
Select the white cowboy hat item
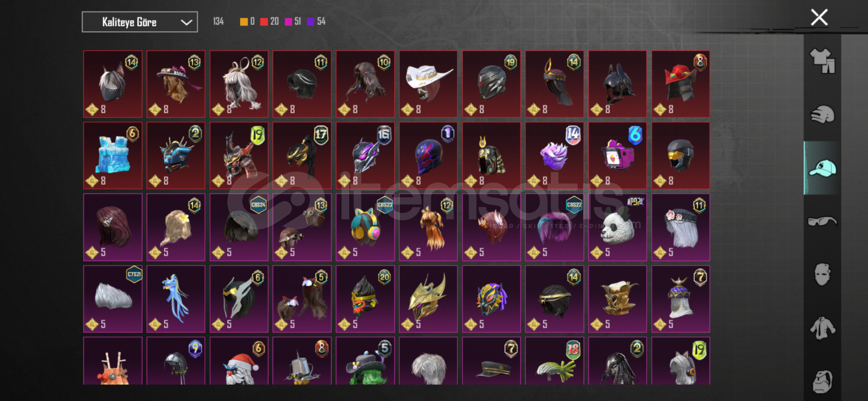(428, 84)
